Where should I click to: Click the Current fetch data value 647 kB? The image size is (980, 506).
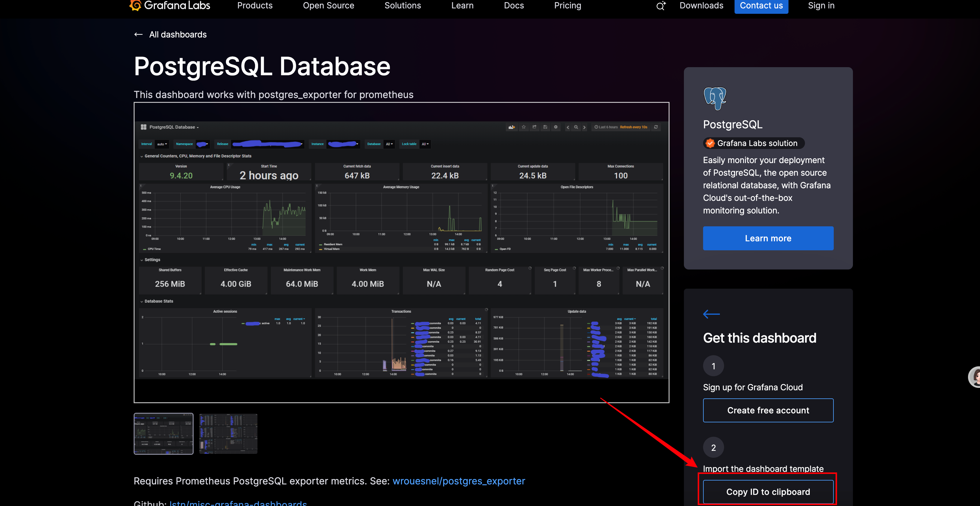(x=357, y=175)
